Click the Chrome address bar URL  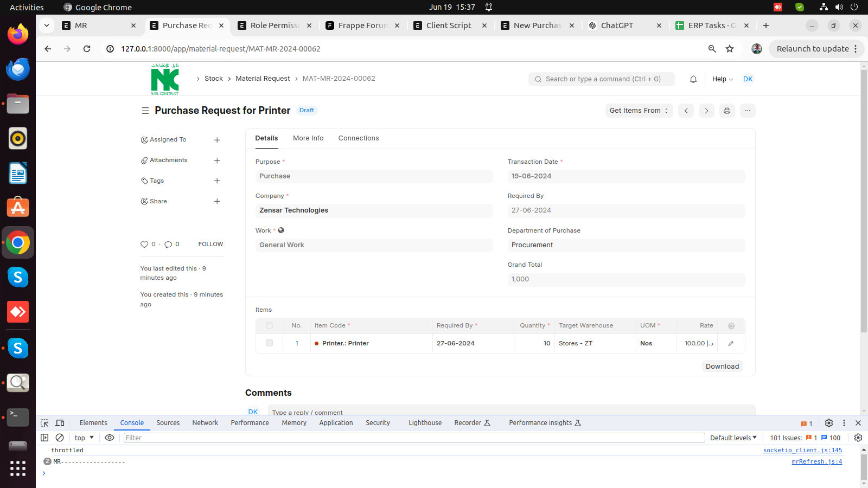[221, 49]
